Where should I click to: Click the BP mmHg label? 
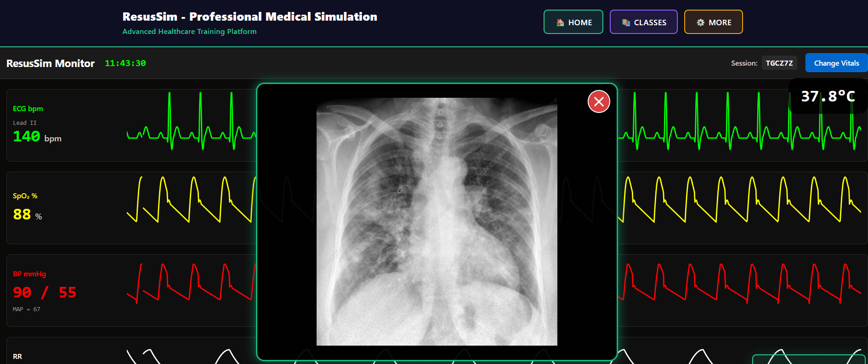(29, 274)
